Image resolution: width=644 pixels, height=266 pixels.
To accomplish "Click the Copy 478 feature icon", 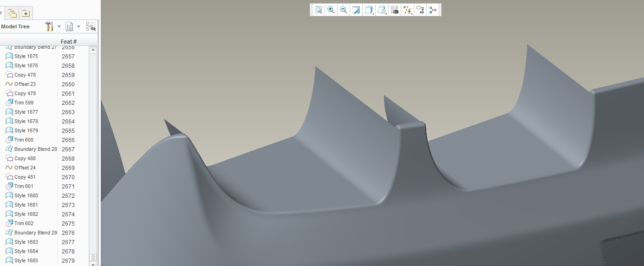I will point(9,75).
